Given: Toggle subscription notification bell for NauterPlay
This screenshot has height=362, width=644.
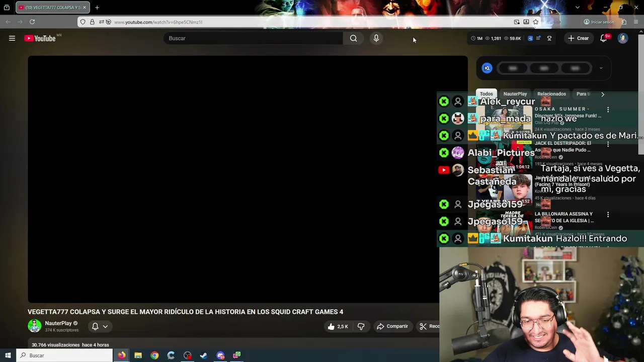Looking at the screenshot, I should pyautogui.click(x=95, y=326).
